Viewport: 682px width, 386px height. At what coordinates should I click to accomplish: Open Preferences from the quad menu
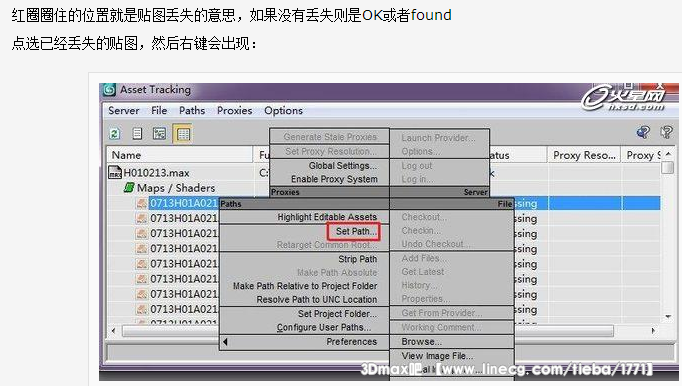(351, 342)
